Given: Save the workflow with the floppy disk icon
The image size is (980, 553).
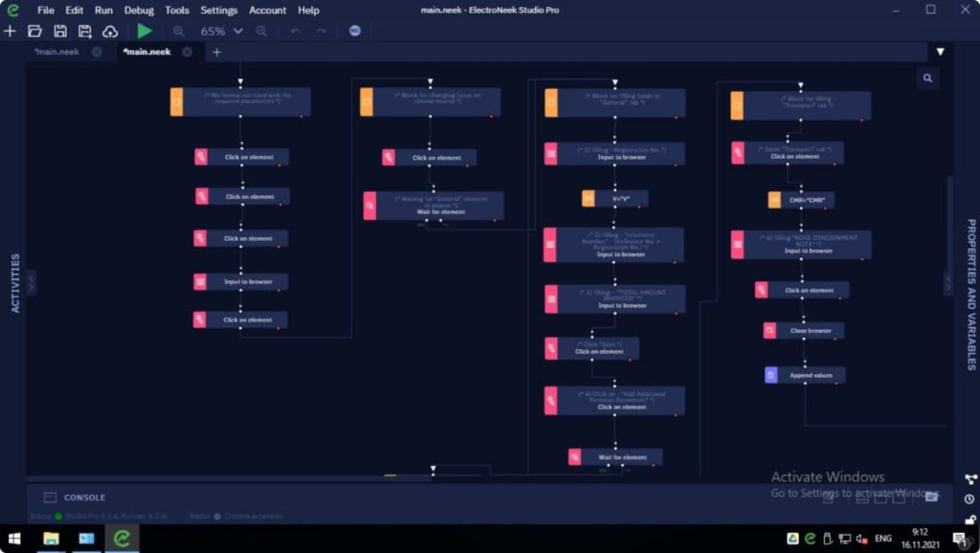Looking at the screenshot, I should pyautogui.click(x=60, y=31).
